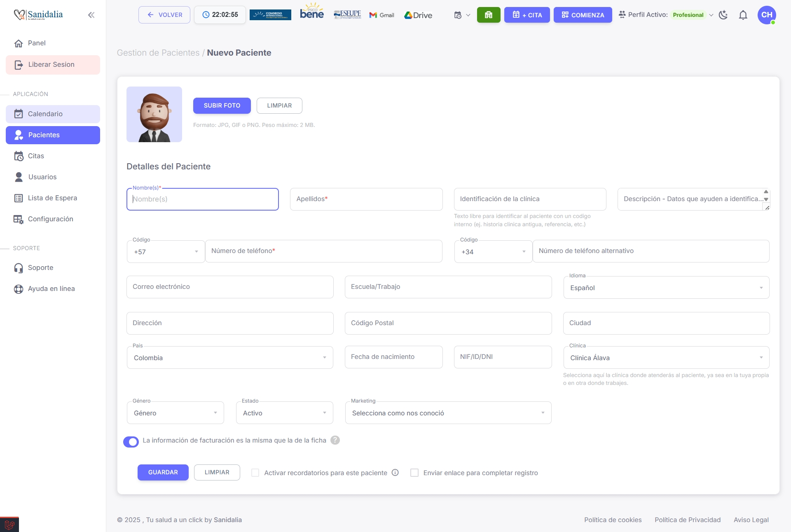This screenshot has width=791, height=532.
Task: Expand the Género dropdown
Action: click(x=175, y=413)
